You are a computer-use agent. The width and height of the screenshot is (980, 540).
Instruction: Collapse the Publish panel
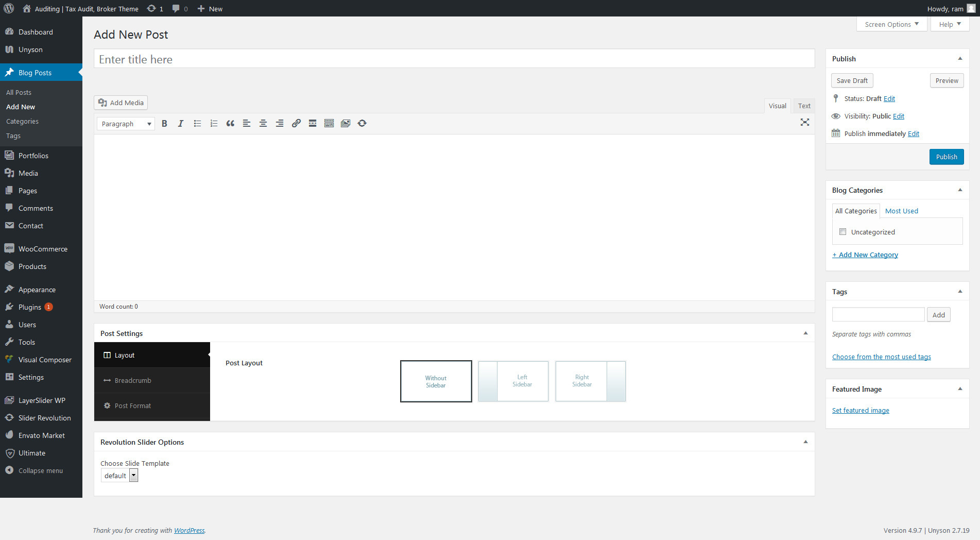pyautogui.click(x=960, y=58)
